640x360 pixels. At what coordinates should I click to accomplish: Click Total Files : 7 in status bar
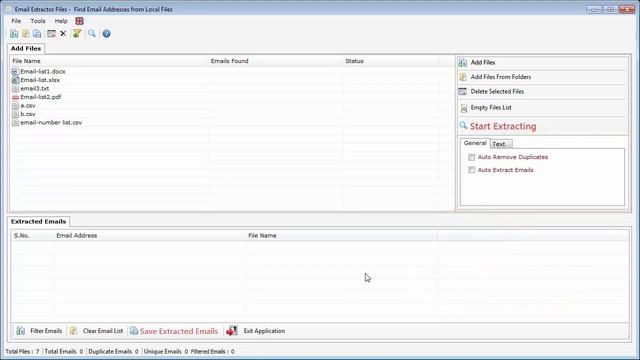22,351
